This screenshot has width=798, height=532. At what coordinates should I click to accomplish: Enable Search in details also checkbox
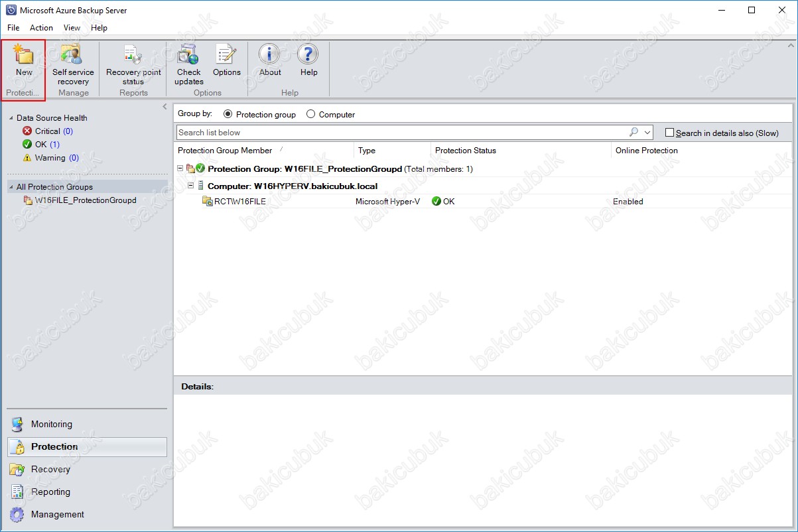pyautogui.click(x=669, y=133)
